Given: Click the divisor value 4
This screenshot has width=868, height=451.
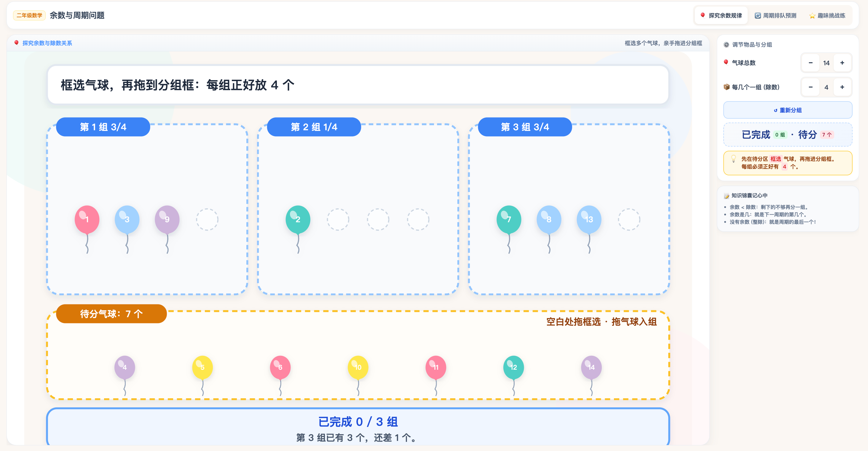Looking at the screenshot, I should [x=826, y=87].
